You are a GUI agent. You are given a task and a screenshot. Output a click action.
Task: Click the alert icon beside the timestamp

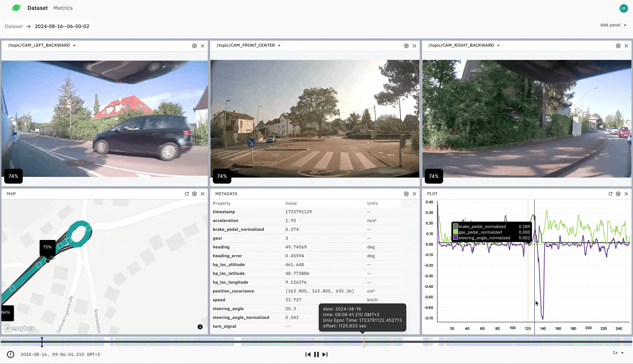(x=11, y=354)
